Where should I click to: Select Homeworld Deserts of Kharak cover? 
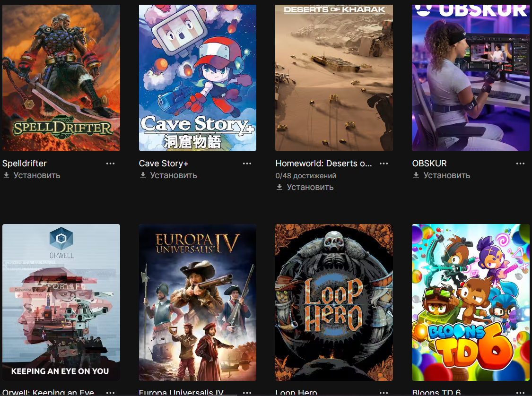(x=334, y=77)
